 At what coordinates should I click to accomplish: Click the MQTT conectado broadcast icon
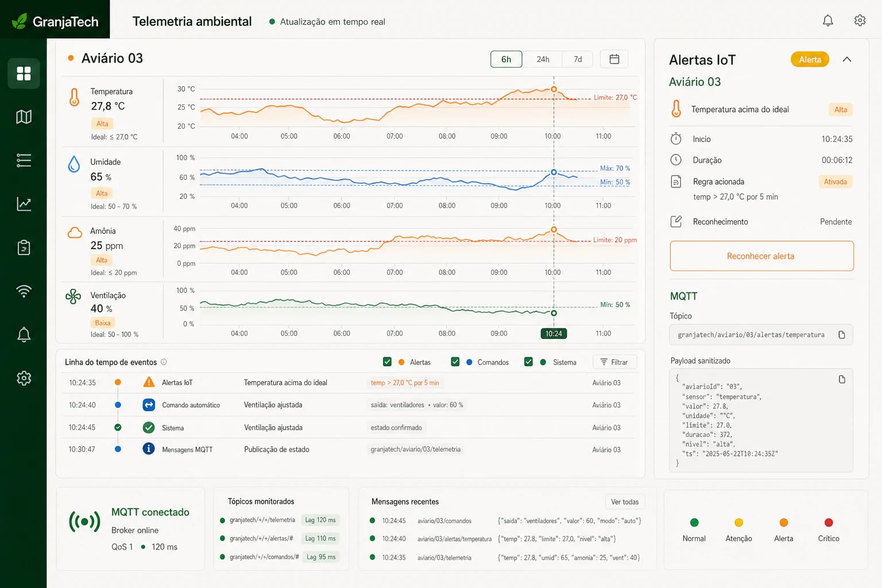coord(84,521)
